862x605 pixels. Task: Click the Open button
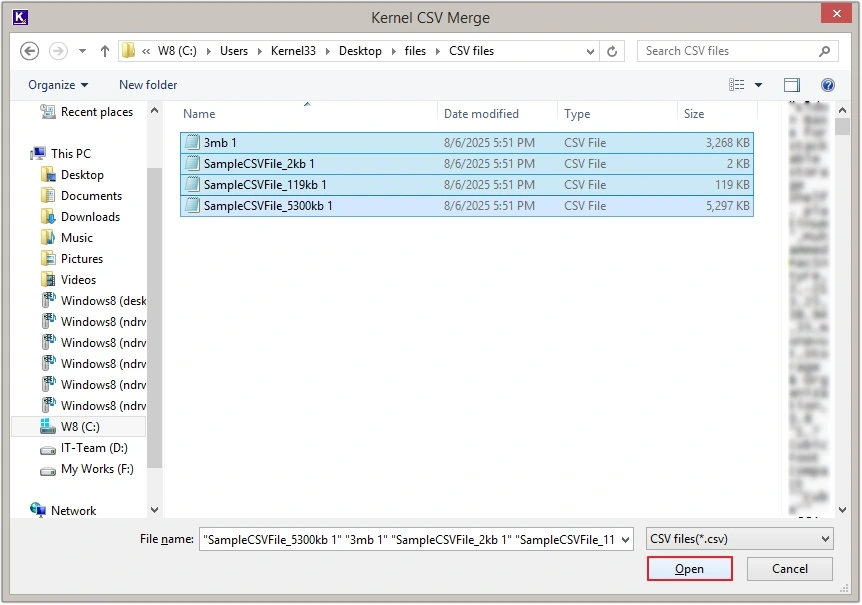coord(689,569)
